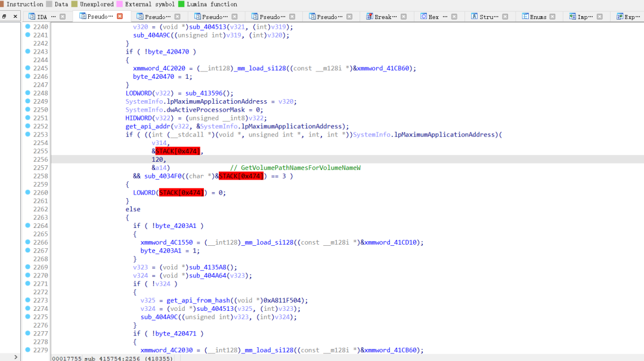Open the Hex view tab
644x361 pixels.
[x=434, y=17]
